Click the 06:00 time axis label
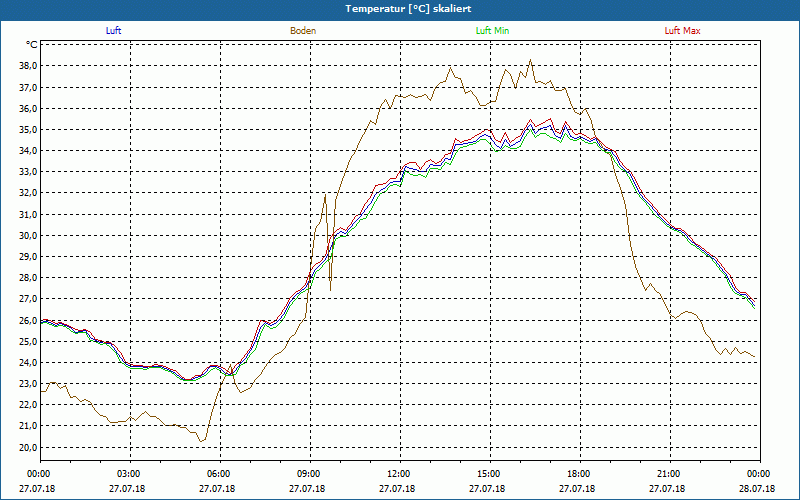The height and width of the screenshot is (500, 800). tap(217, 474)
